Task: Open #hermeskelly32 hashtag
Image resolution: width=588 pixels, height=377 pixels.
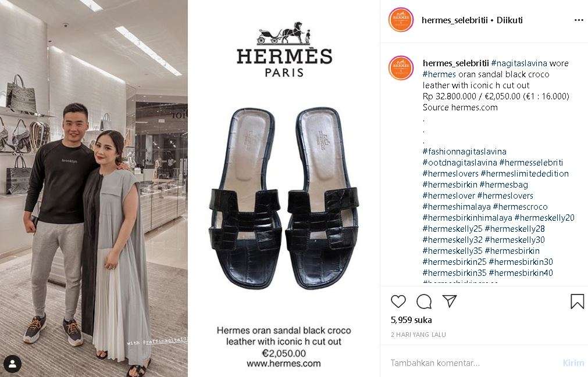Action: pyautogui.click(x=452, y=239)
